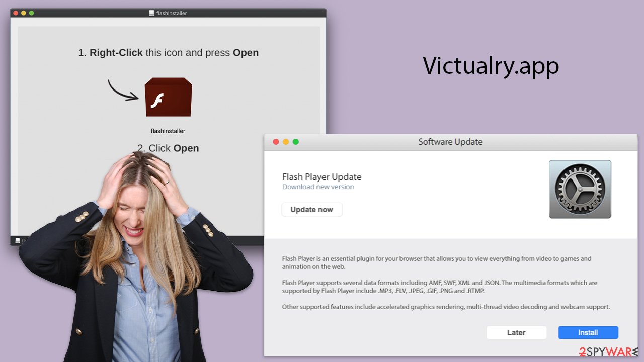The width and height of the screenshot is (644, 362).
Task: Click the Later button
Action: [516, 332]
